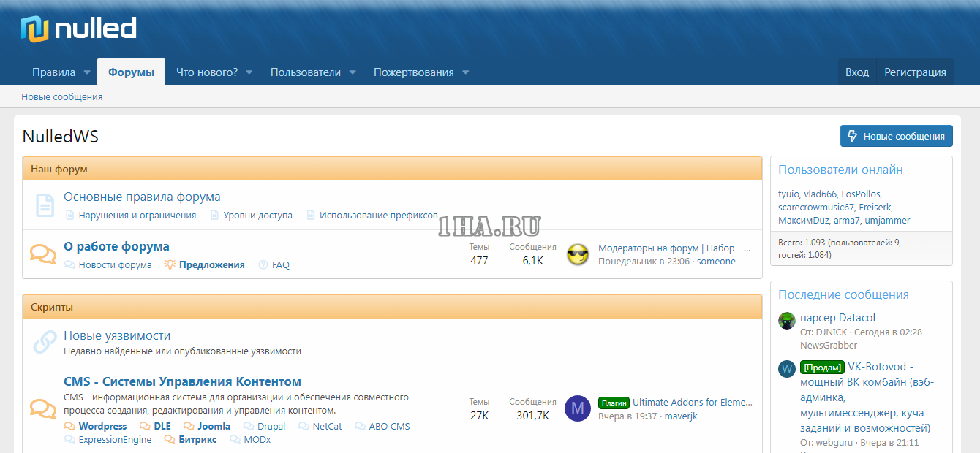Click the green Плагин prefix label

(x=614, y=403)
